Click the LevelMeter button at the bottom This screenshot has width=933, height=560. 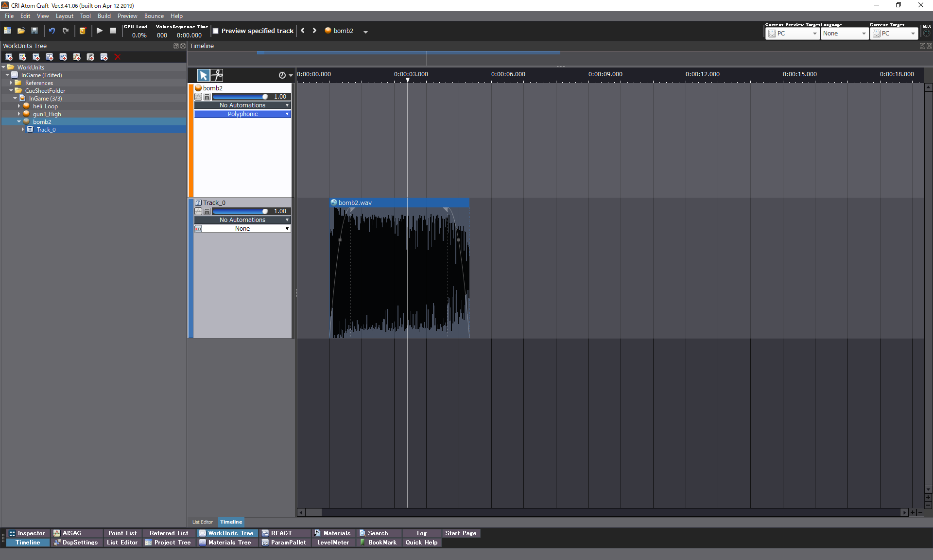click(x=333, y=543)
